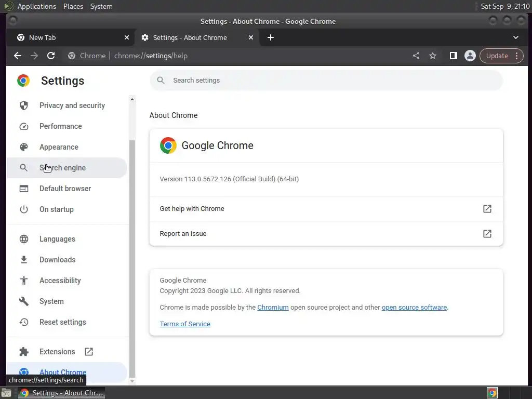
Task: Open Default browser settings
Action: [x=67, y=188]
